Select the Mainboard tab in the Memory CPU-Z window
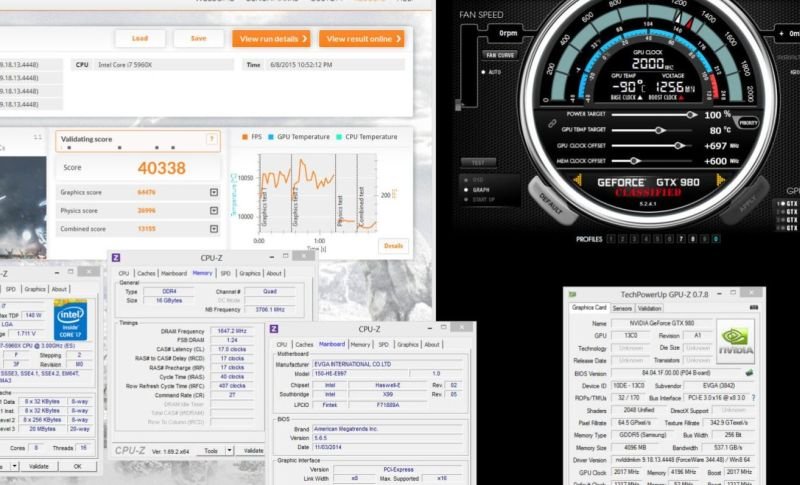Image resolution: width=800 pixels, height=485 pixels. tap(174, 273)
